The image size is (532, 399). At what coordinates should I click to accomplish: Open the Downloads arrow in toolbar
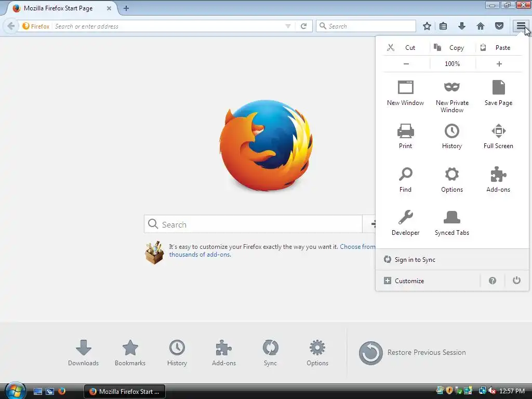(x=462, y=26)
